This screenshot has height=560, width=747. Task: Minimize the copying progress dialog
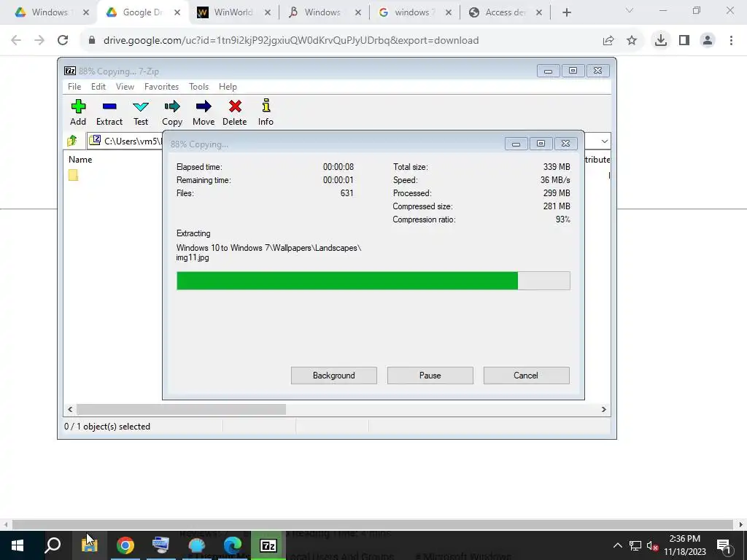tap(516, 144)
